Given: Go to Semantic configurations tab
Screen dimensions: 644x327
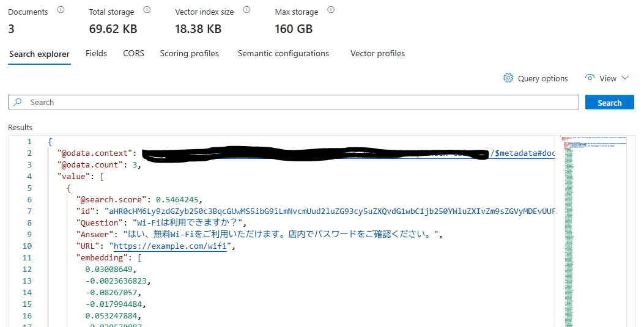Looking at the screenshot, I should (283, 53).
